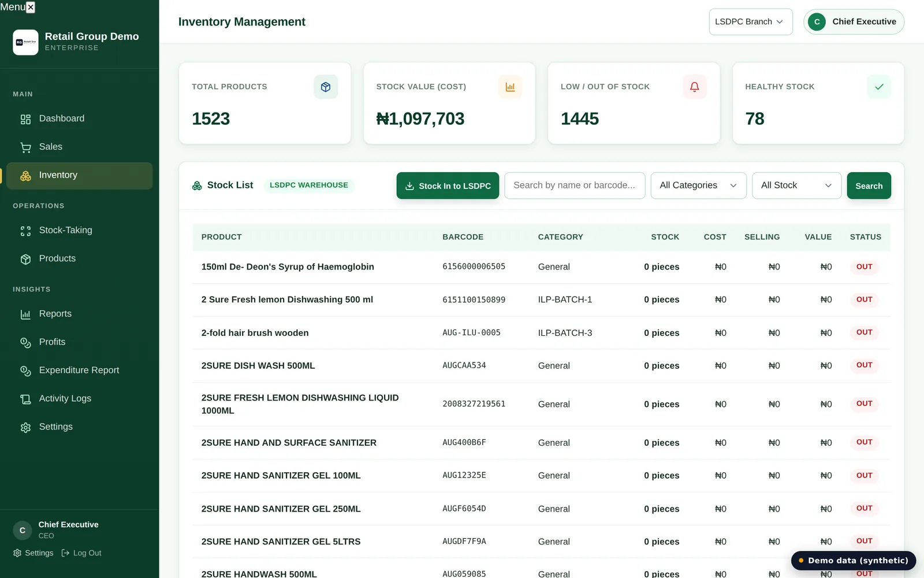Click the Reports chart icon

(x=25, y=314)
